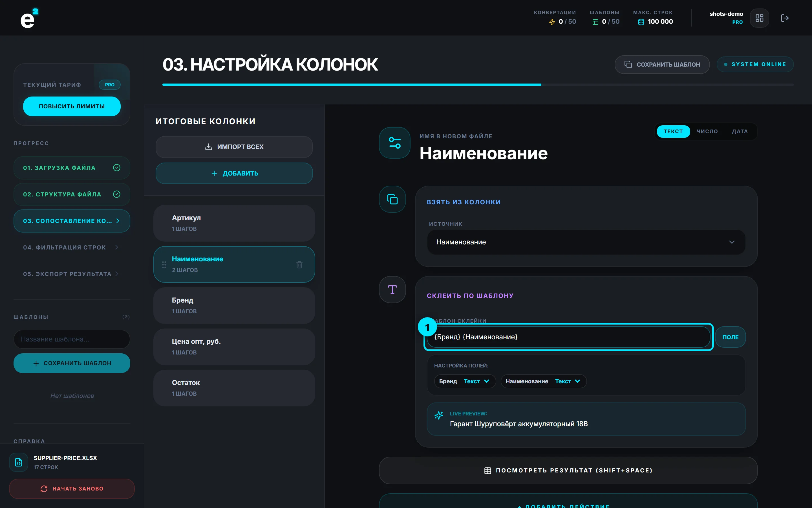Image resolution: width=812 pixels, height=508 pixels.
Task: Click the drag handle on Наименование card
Action: 164,265
